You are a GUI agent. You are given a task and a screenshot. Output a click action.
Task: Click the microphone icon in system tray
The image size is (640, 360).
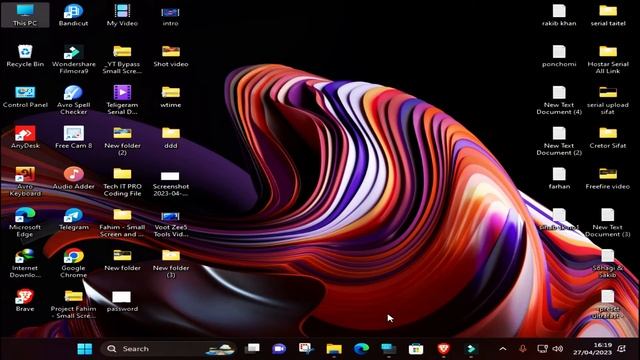[522, 349]
